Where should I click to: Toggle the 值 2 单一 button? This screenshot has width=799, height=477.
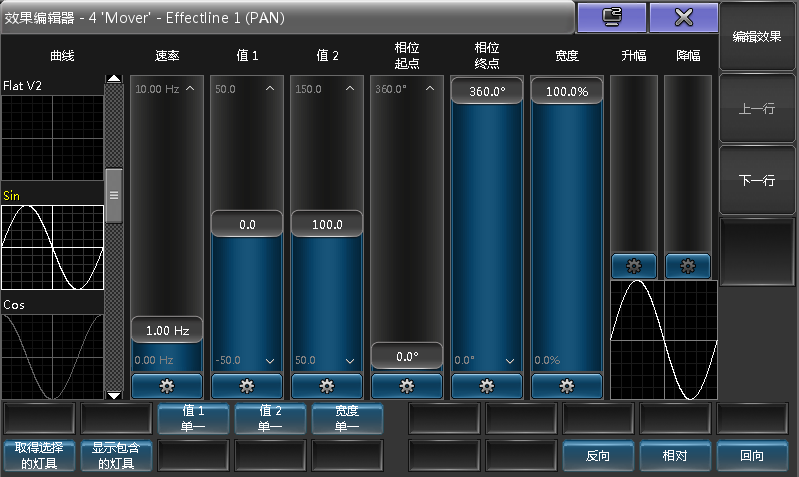[270, 418]
